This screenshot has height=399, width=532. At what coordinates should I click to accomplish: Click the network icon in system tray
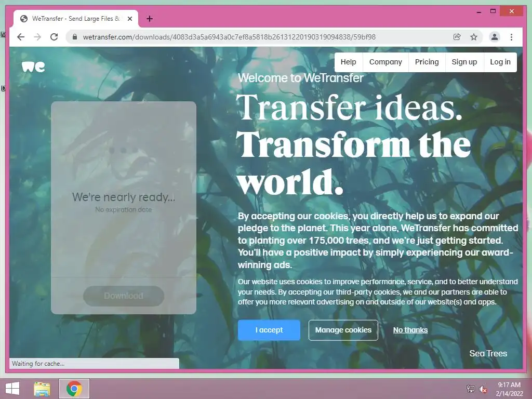(x=471, y=389)
